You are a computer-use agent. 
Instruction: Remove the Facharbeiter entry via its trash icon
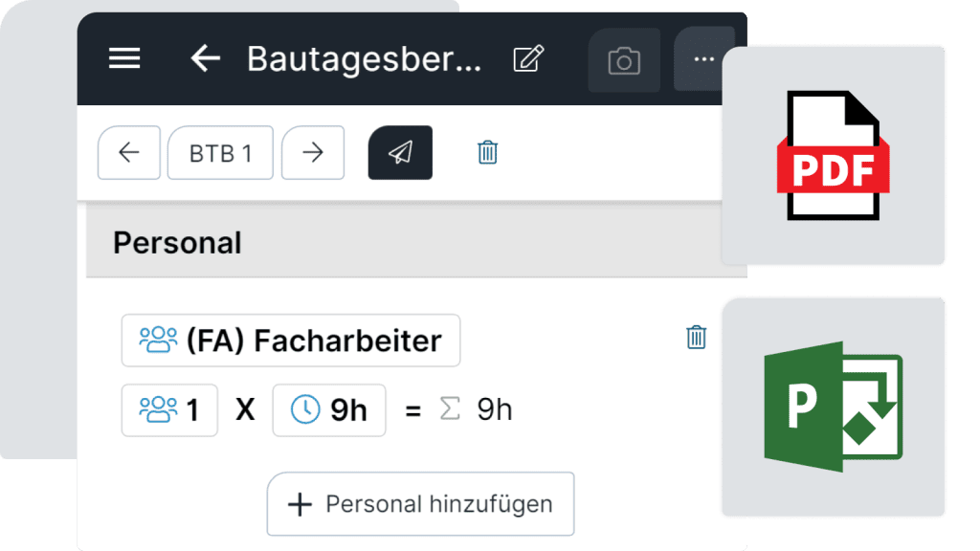pos(696,337)
